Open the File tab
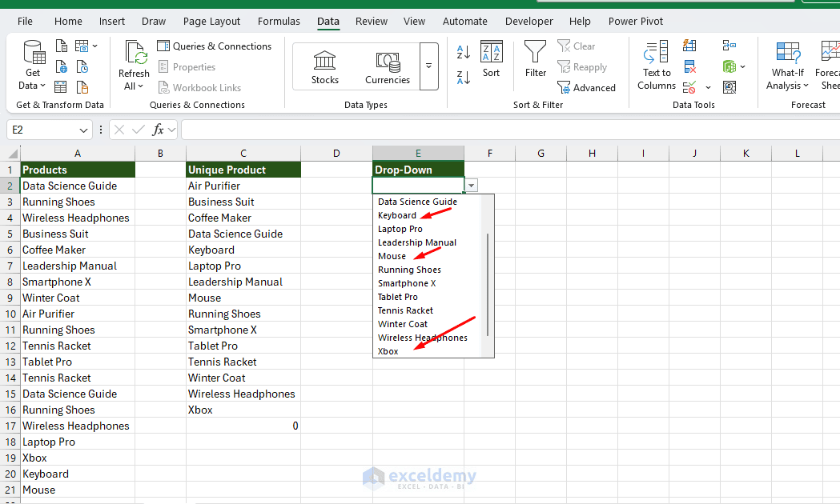Viewport: 840px width, 504px height. (25, 22)
